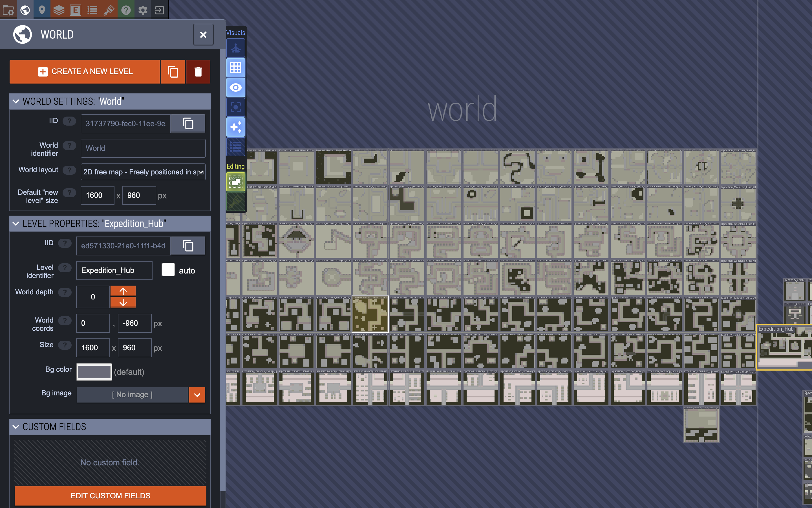
Task: Open the Bg color swatch picker
Action: [x=94, y=372]
